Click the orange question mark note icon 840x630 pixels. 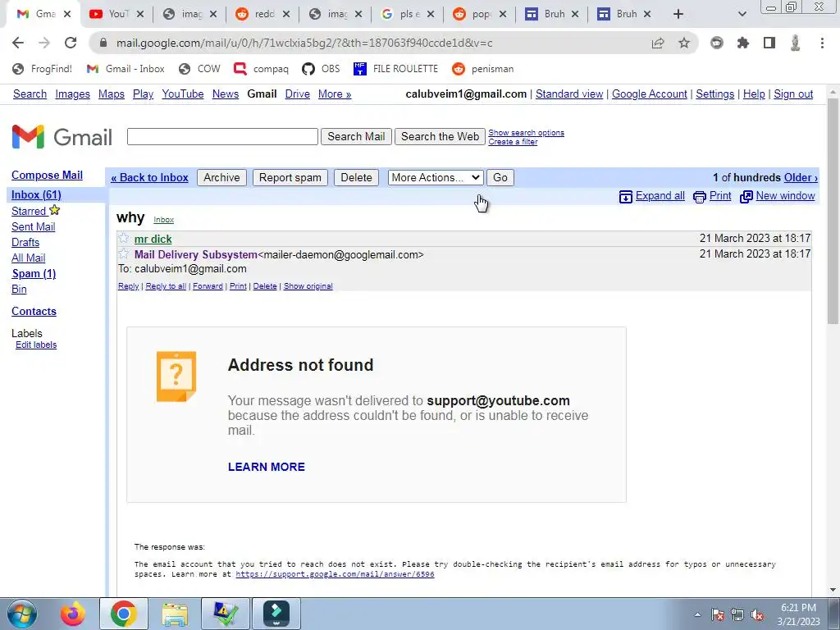click(x=176, y=376)
